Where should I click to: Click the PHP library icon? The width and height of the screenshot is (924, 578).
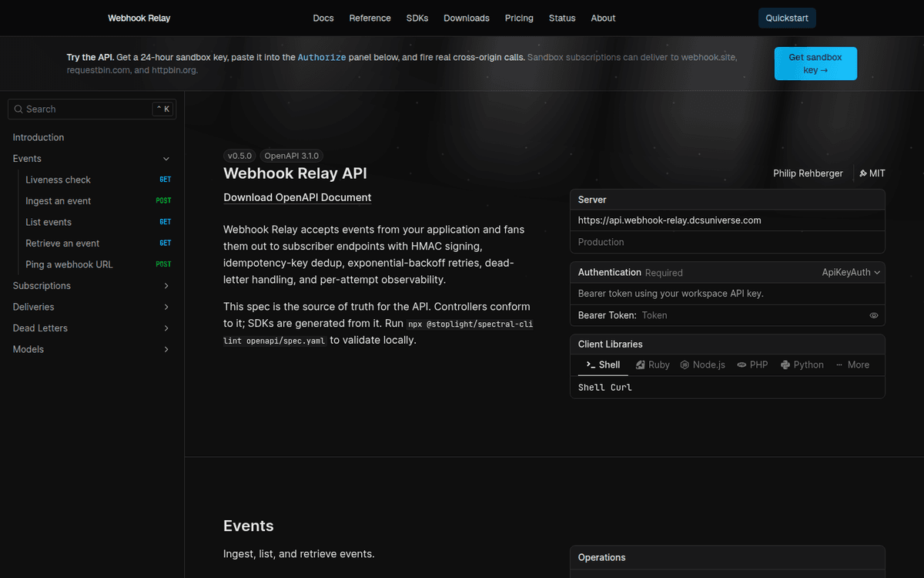tap(742, 365)
